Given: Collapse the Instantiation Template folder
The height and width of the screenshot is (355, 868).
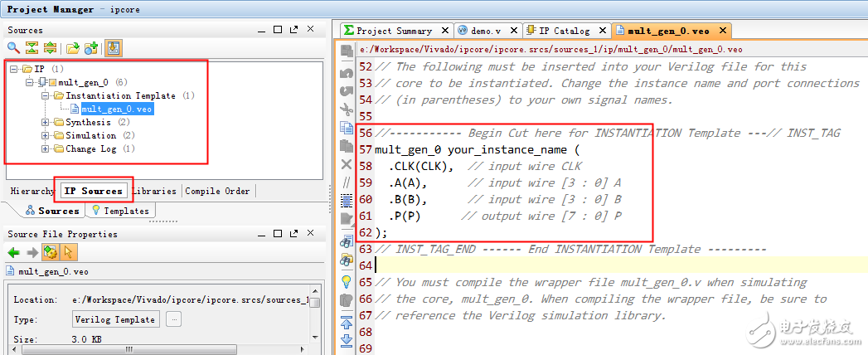Looking at the screenshot, I should [x=46, y=95].
